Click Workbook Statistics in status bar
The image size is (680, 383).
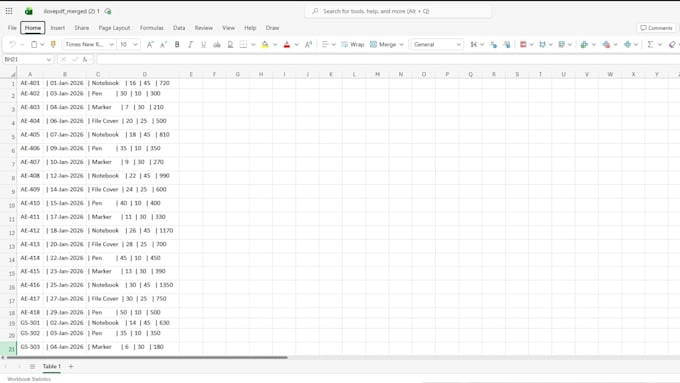point(29,379)
